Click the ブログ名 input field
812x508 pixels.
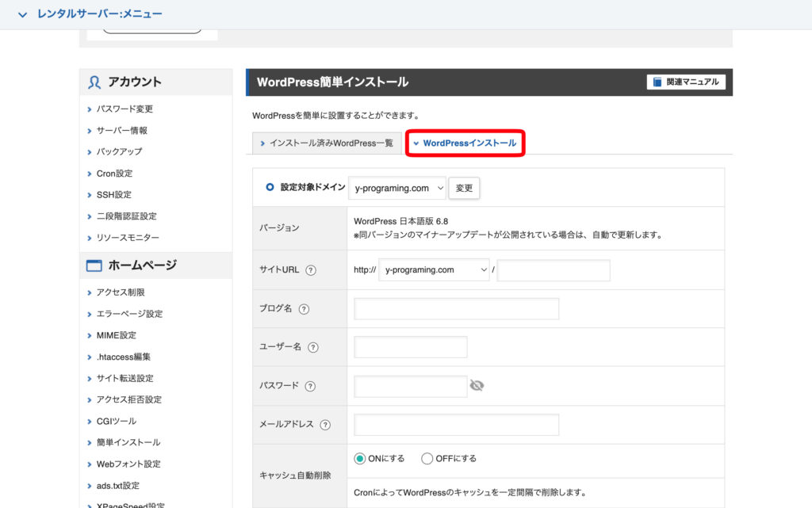coord(456,309)
